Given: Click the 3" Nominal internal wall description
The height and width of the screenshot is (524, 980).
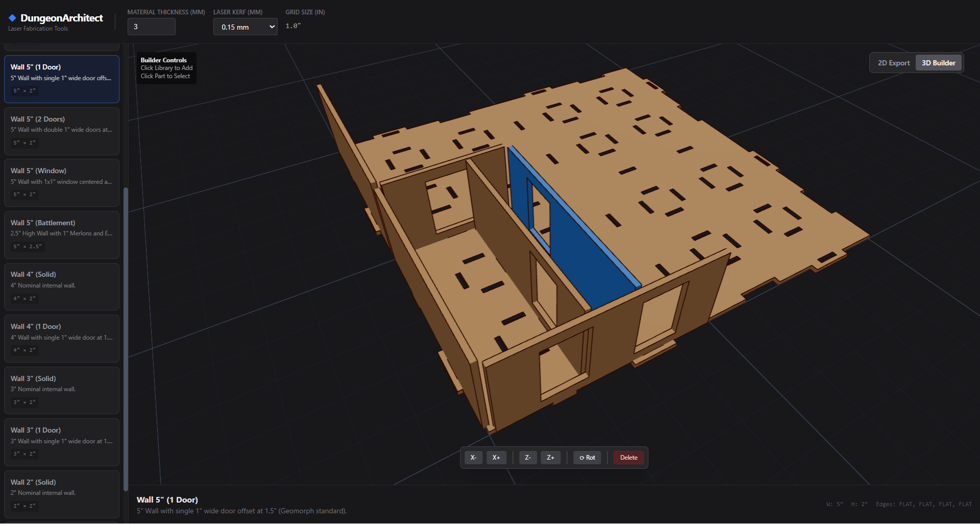Looking at the screenshot, I should [x=43, y=389].
